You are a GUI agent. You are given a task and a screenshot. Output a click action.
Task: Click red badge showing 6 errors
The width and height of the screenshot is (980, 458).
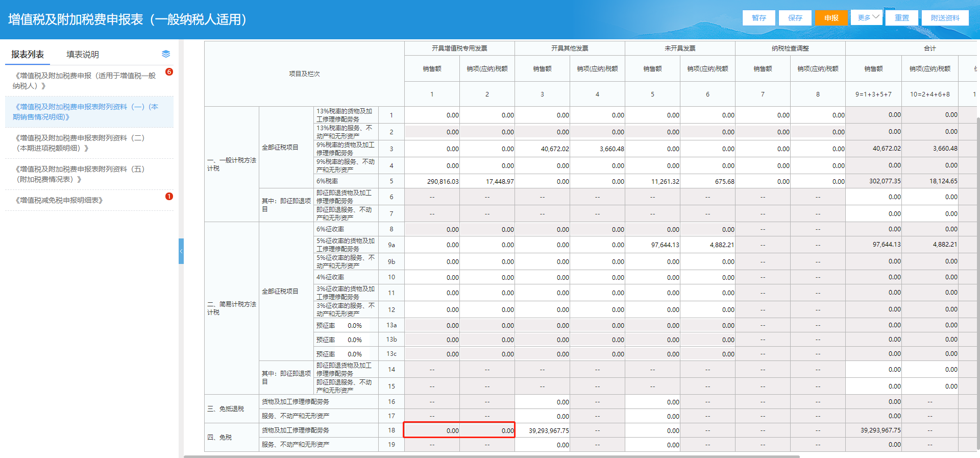click(x=169, y=72)
